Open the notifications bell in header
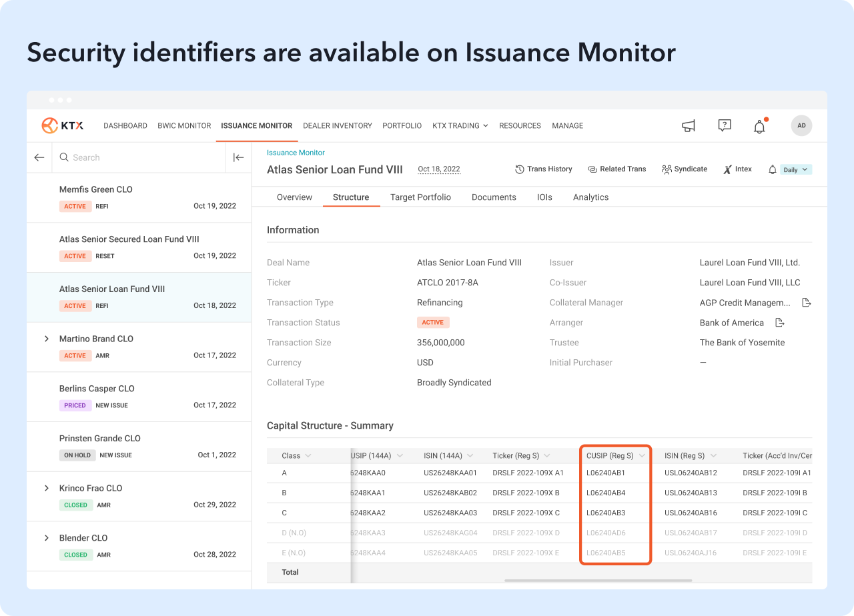 click(x=759, y=126)
